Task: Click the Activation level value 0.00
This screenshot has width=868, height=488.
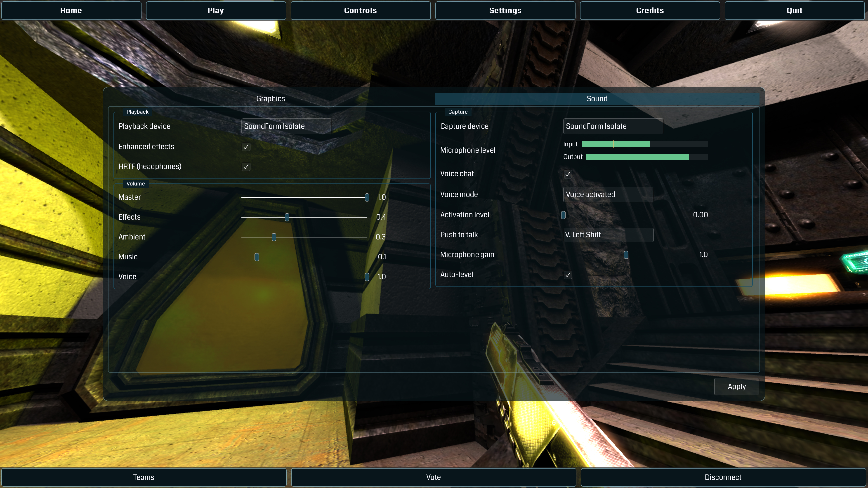Action: point(700,215)
